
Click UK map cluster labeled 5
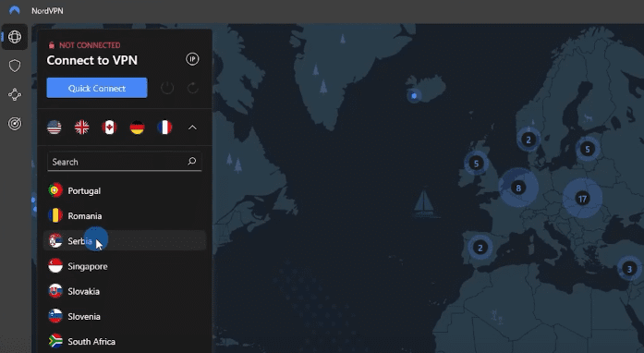point(477,164)
